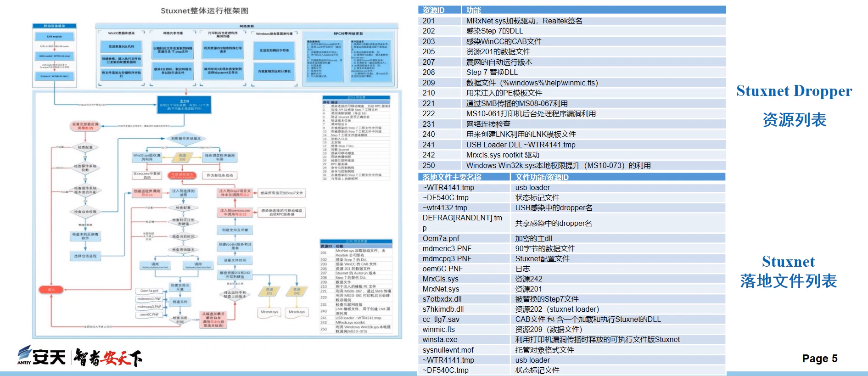Select the USB Loader DLL ~WTR4141.tmp cell
The width and height of the screenshot is (868, 376).
point(594,145)
